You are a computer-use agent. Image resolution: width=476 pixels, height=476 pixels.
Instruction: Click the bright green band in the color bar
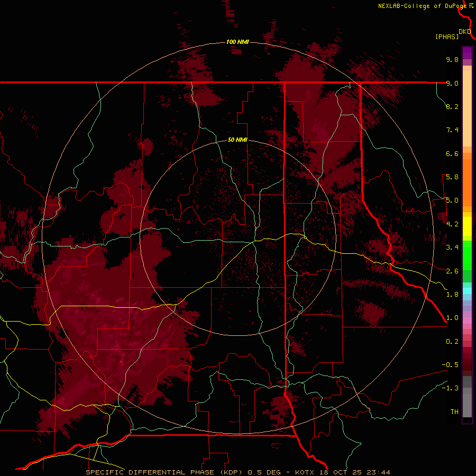(467, 255)
